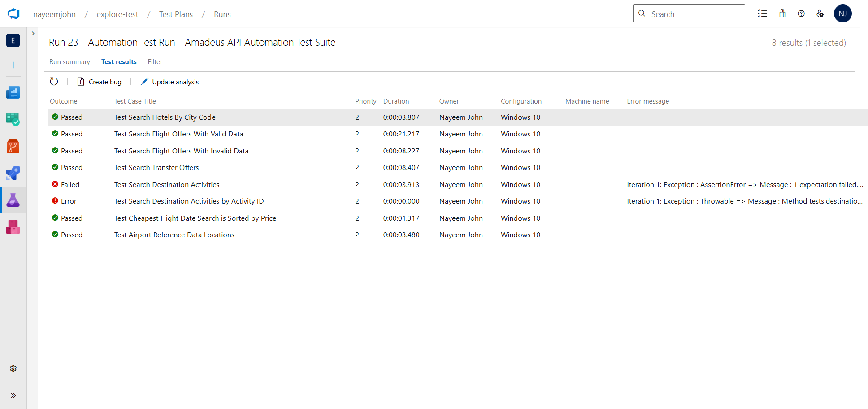Click the Update analysis button
Image resolution: width=868 pixels, height=409 pixels.
click(169, 82)
